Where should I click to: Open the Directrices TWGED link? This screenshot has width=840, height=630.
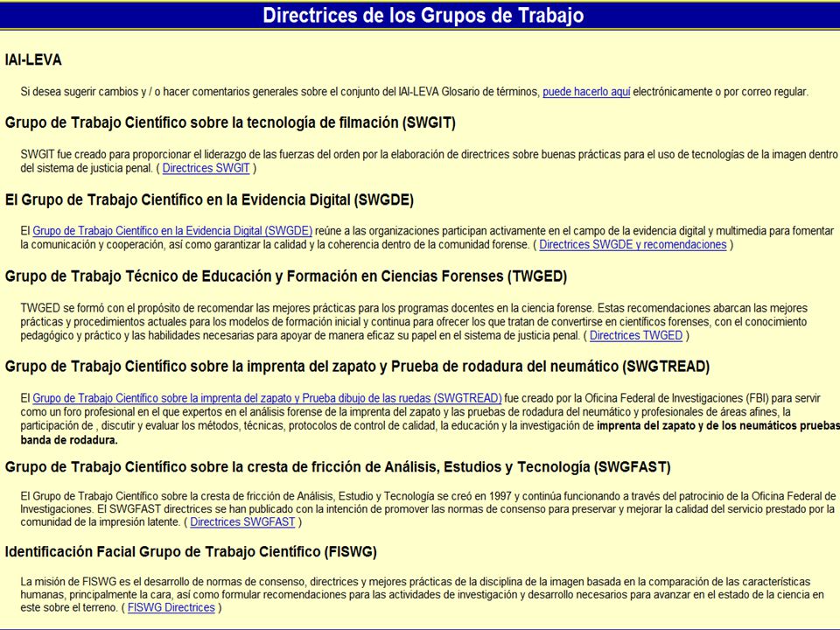[636, 336]
